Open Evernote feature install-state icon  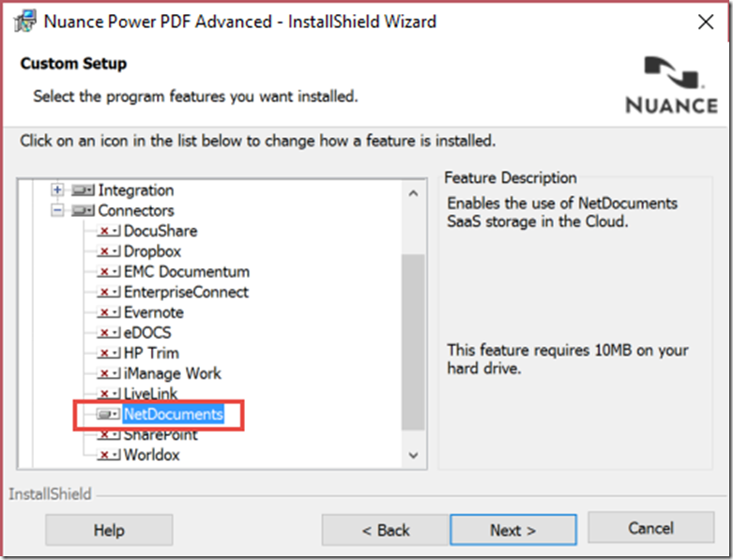(x=109, y=312)
